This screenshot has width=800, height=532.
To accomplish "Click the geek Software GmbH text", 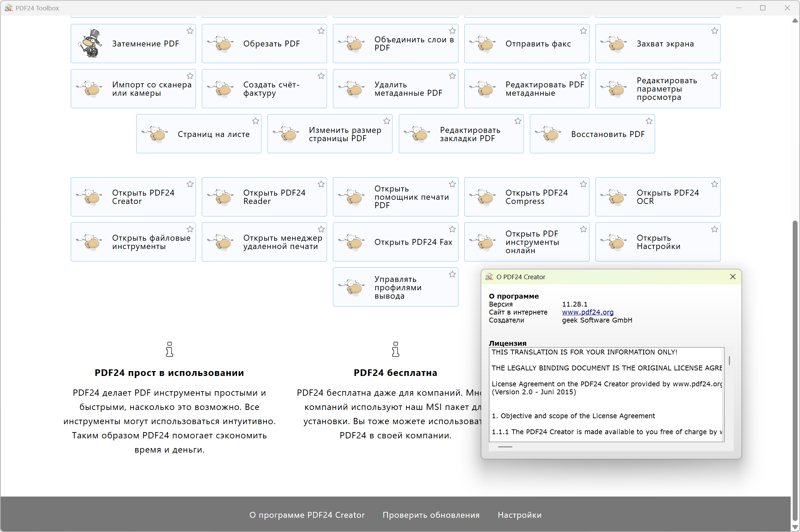I will click(597, 320).
